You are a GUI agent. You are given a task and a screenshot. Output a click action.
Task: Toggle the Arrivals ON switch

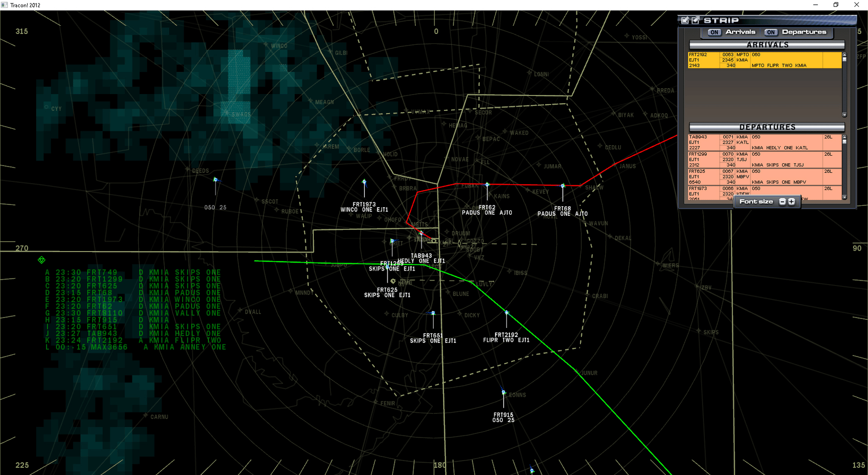click(x=714, y=32)
